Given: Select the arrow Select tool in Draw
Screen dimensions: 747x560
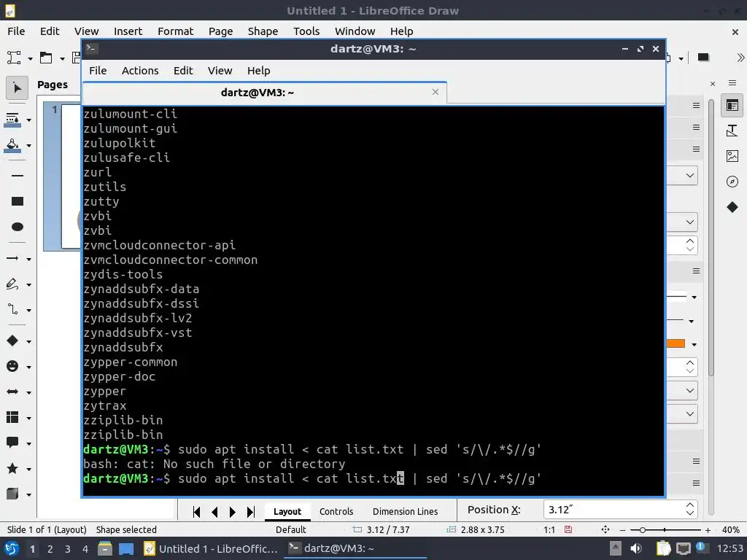Looking at the screenshot, I should click(x=18, y=88).
